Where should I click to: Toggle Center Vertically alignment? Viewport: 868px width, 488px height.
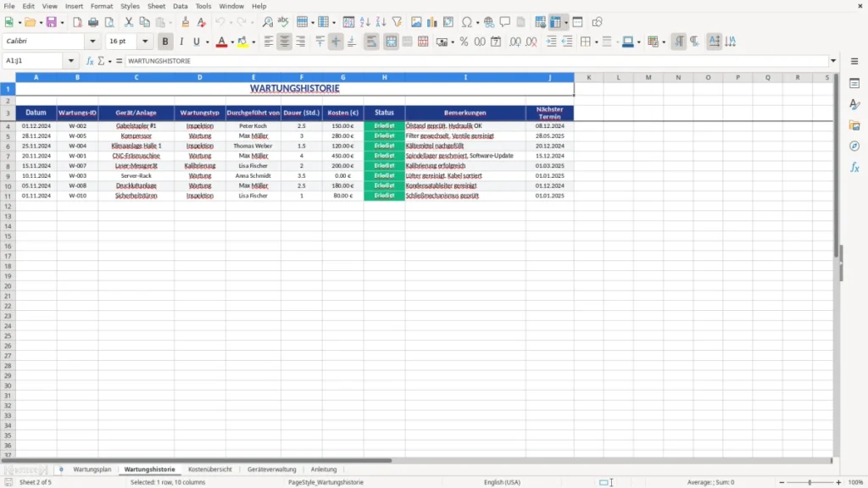click(x=336, y=42)
